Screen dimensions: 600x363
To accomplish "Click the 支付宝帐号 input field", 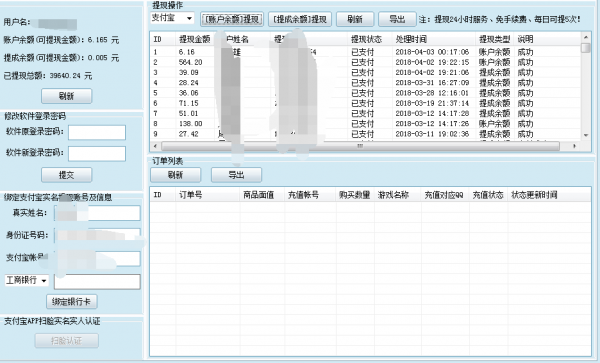I will pos(97,259).
